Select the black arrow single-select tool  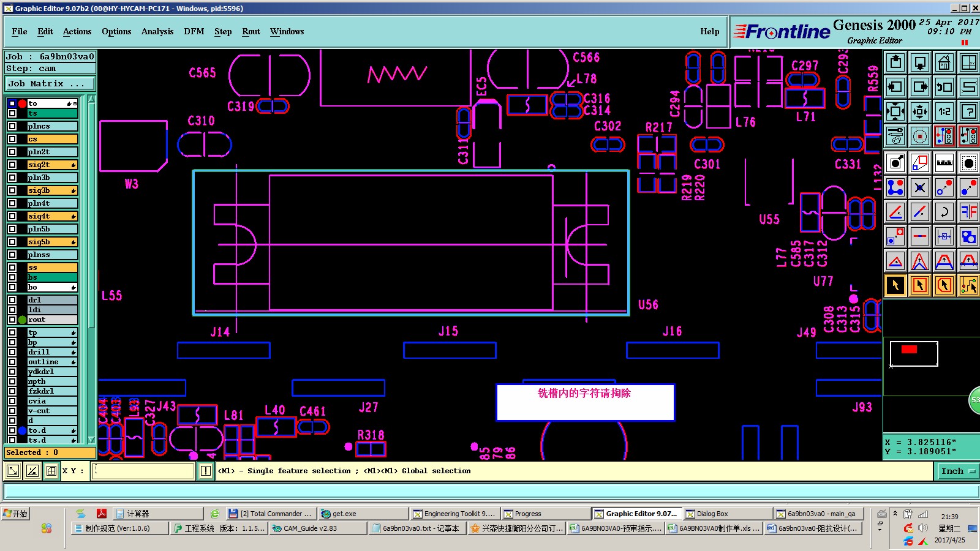click(895, 285)
